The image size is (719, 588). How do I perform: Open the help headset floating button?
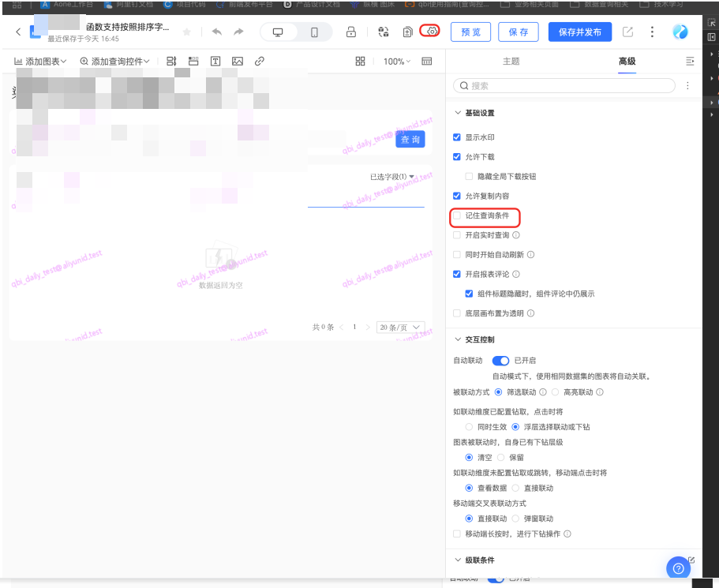pyautogui.click(x=678, y=567)
